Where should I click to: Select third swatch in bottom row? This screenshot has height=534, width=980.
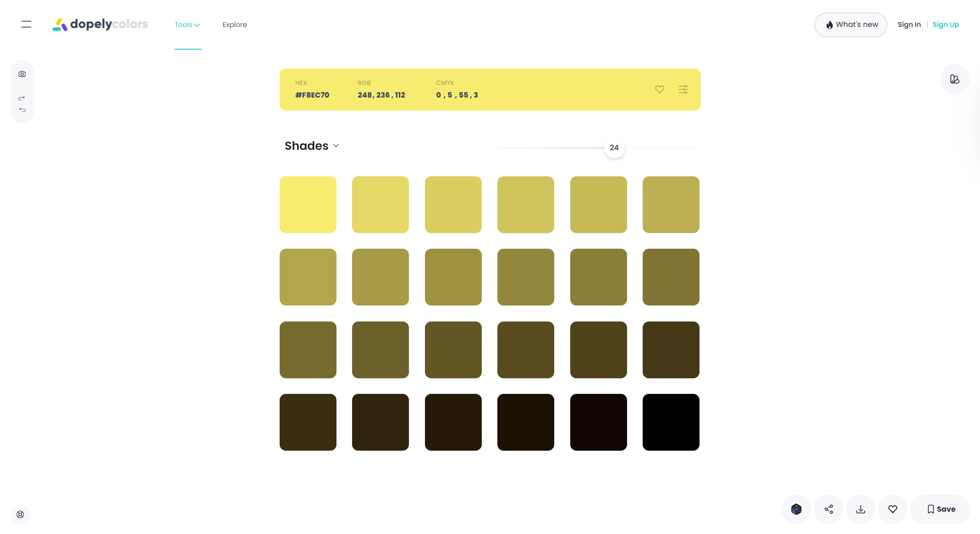pyautogui.click(x=453, y=422)
